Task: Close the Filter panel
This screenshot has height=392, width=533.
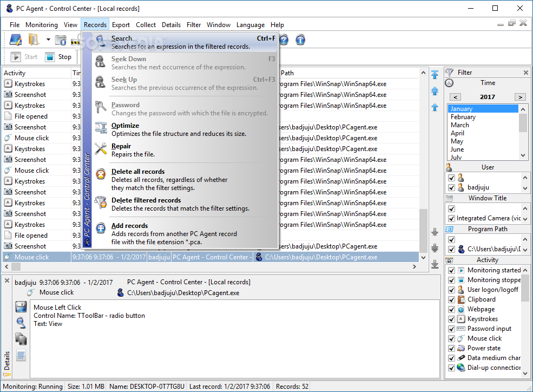Action: point(526,73)
